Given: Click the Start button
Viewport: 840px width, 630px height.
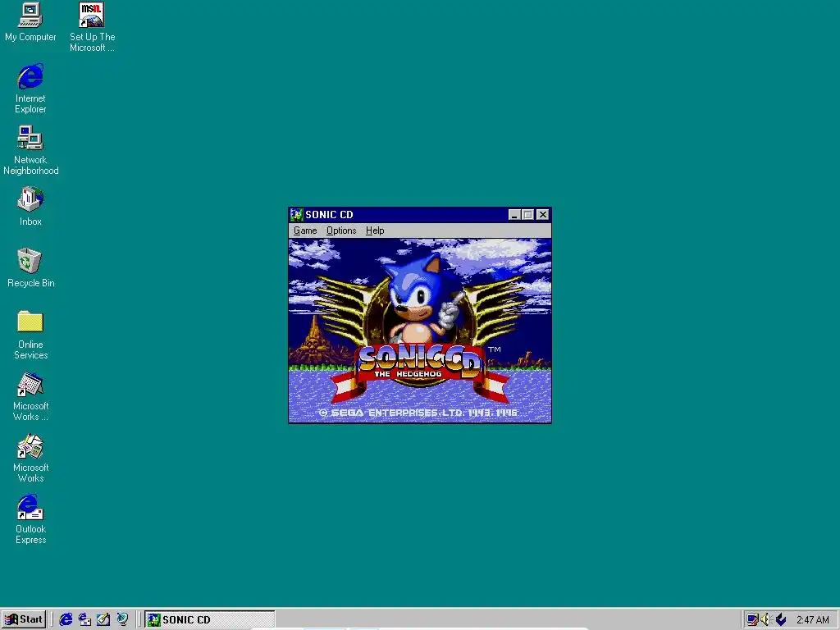Looking at the screenshot, I should (x=24, y=619).
